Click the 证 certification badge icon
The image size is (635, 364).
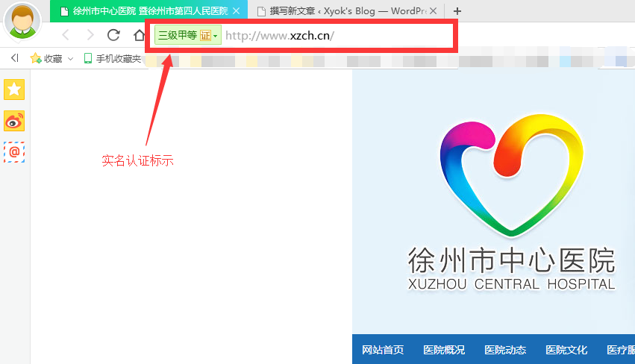click(205, 36)
